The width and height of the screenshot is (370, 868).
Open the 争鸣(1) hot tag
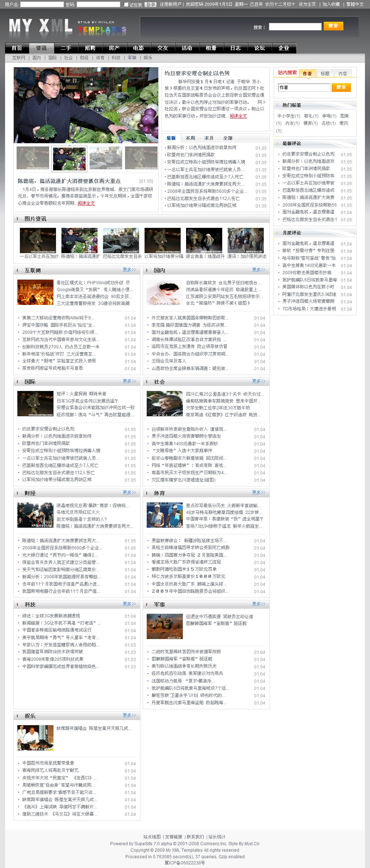pos(329,116)
